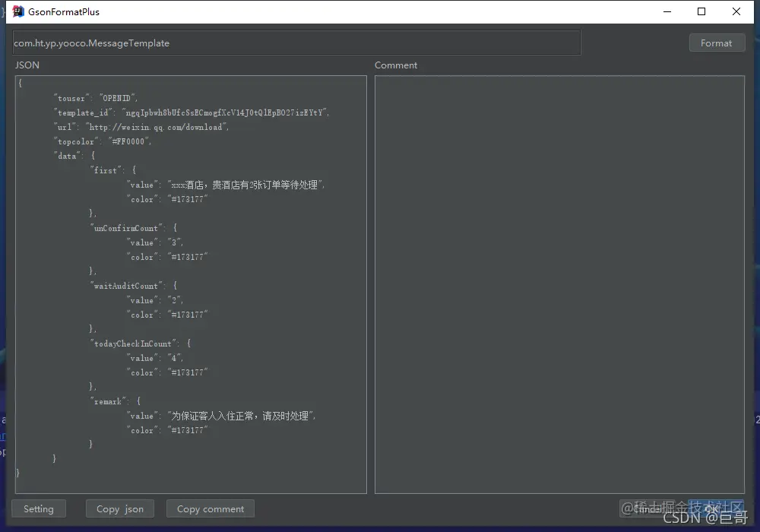Image resolution: width=760 pixels, height=532 pixels.
Task: Click the Format button
Action: tap(717, 43)
